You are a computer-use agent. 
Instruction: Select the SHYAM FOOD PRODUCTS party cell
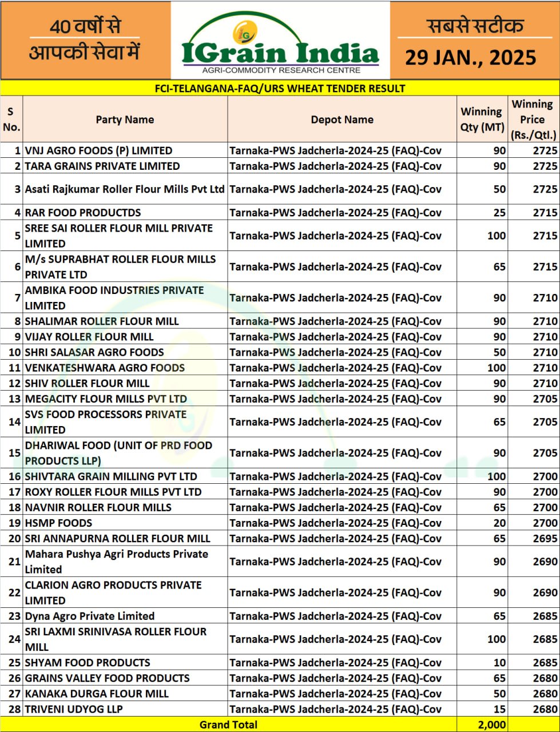(x=88, y=663)
